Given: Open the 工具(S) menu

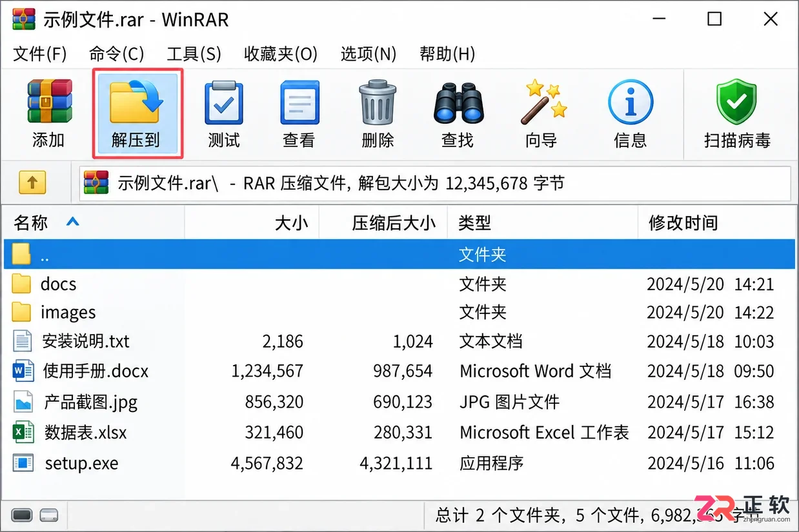Looking at the screenshot, I should pyautogui.click(x=194, y=54).
